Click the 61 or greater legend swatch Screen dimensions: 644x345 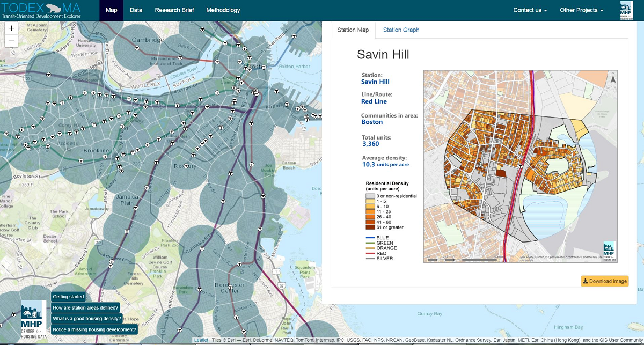[x=369, y=227]
